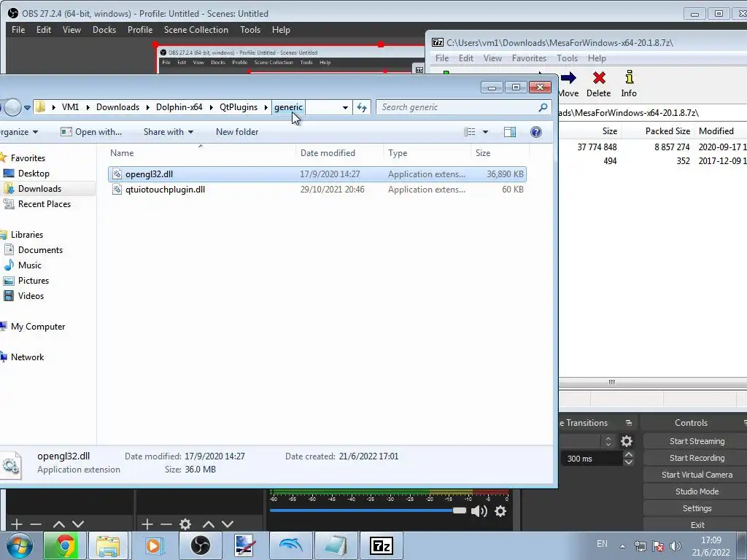Move source down arrow in OBS

(228, 524)
